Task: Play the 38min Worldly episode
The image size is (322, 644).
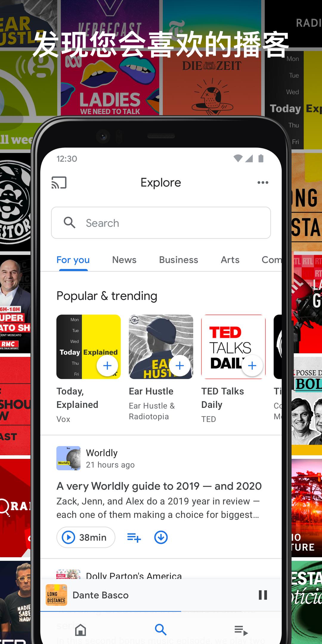Action: click(86, 537)
